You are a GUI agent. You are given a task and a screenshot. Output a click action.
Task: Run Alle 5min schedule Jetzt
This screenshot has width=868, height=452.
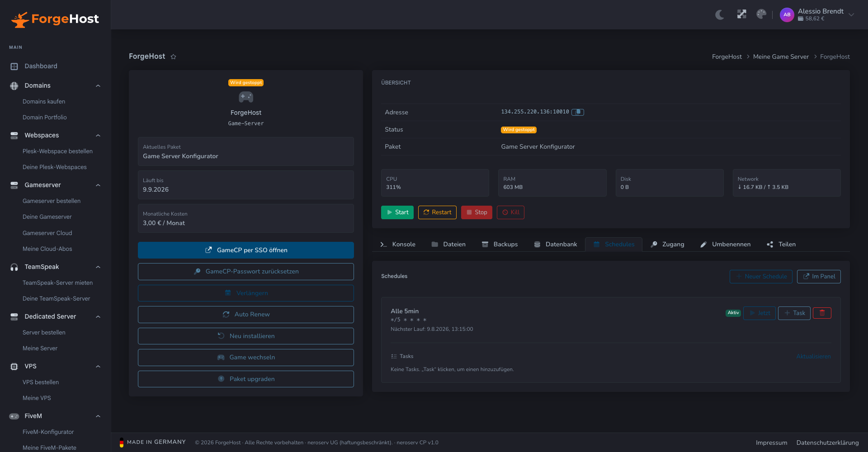(x=759, y=313)
